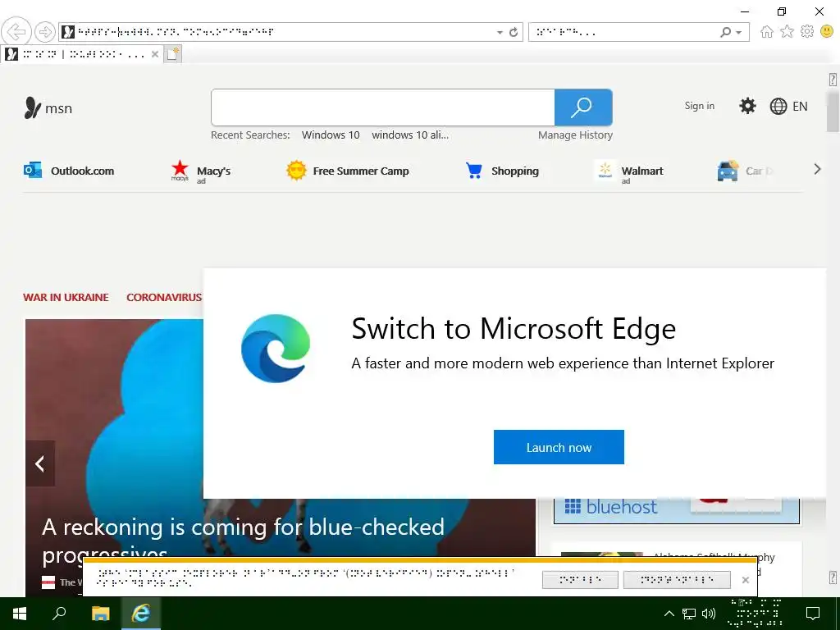Show hidden system tray icons chevron
Image resolution: width=840 pixels, height=630 pixels.
pos(669,614)
